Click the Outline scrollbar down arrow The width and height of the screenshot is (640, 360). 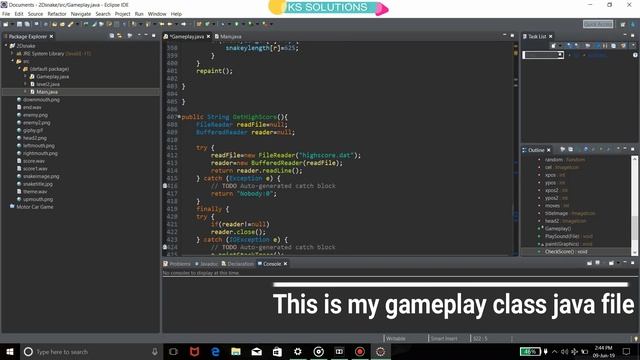coord(635,252)
